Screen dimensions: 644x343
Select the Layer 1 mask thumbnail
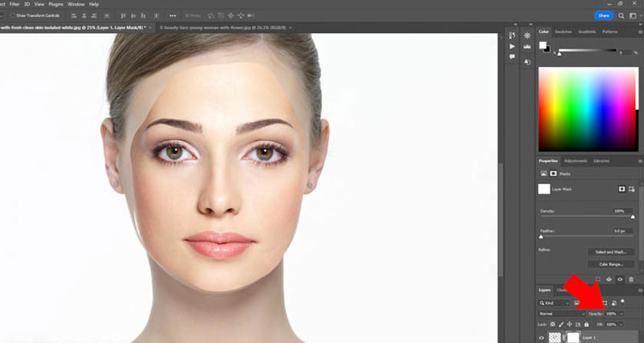[x=572, y=338]
